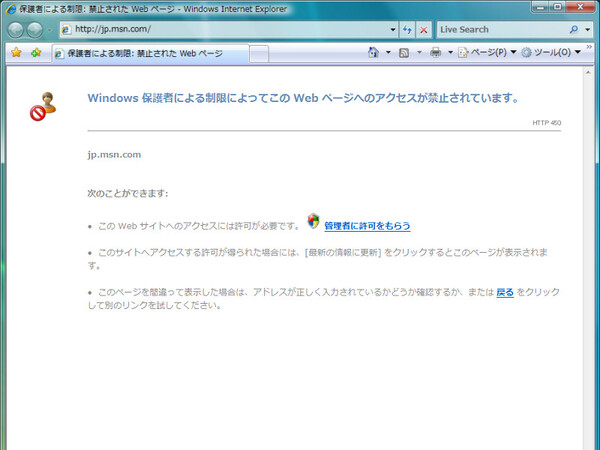Screen dimensions: 600x450
Task: Click the 次のことができます: text
Action: coord(127,193)
